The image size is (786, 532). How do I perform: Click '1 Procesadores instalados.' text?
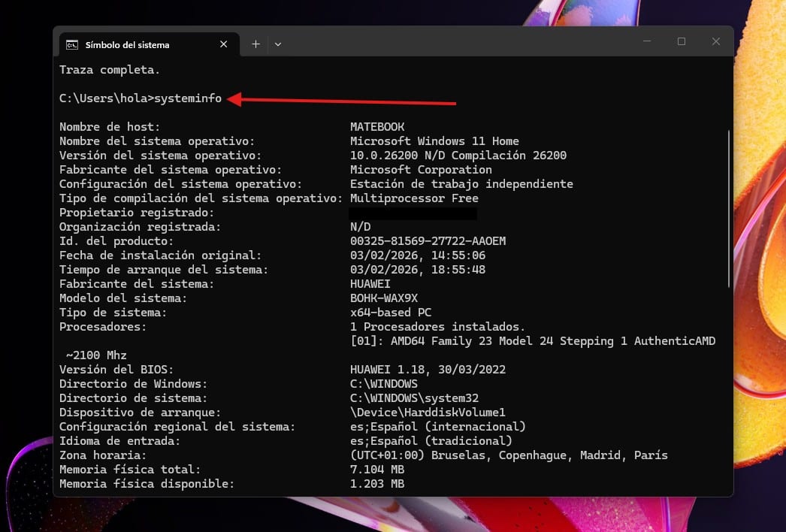[x=437, y=327]
